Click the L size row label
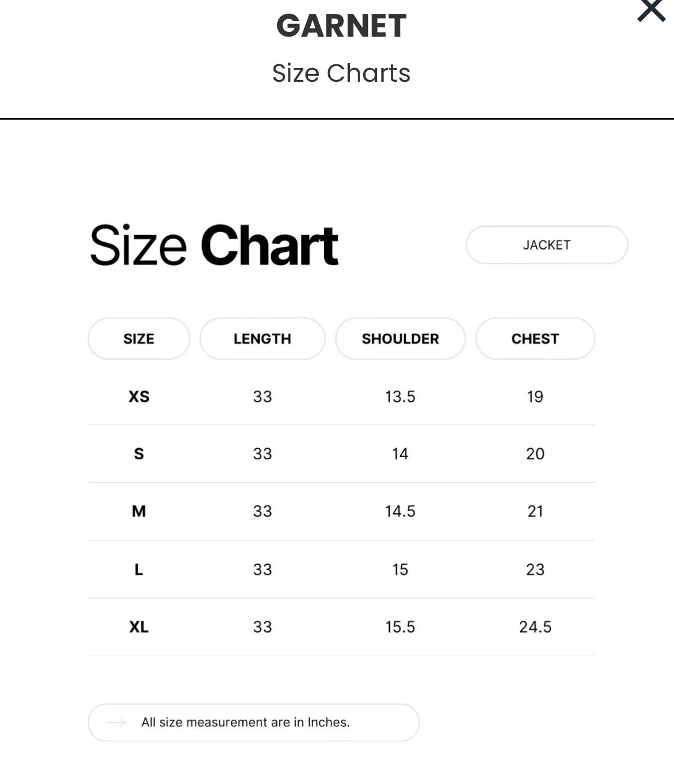The image size is (674, 784). pyautogui.click(x=139, y=569)
